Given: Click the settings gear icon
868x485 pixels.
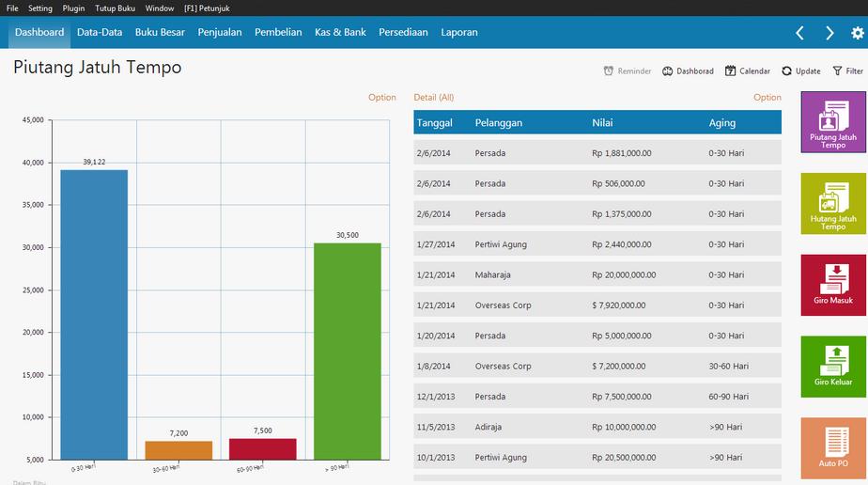Looking at the screenshot, I should pyautogui.click(x=857, y=33).
